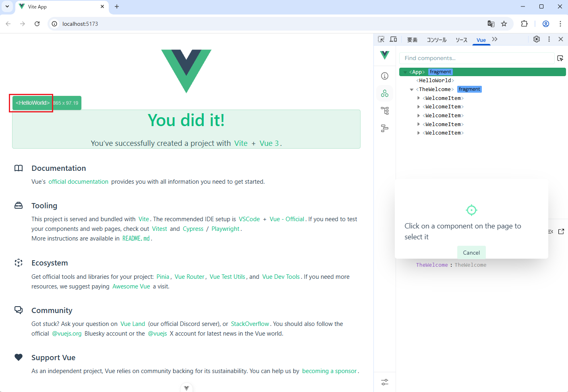Switch to the ソース tab

pyautogui.click(x=462, y=40)
